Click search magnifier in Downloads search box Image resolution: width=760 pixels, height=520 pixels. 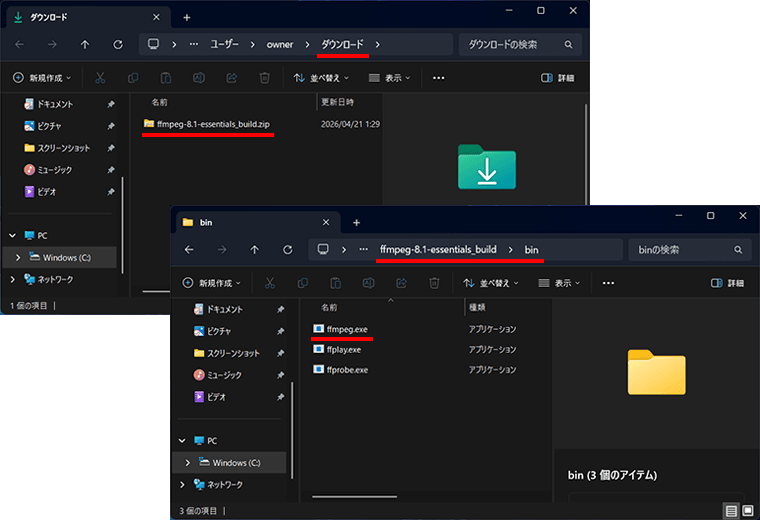point(568,45)
